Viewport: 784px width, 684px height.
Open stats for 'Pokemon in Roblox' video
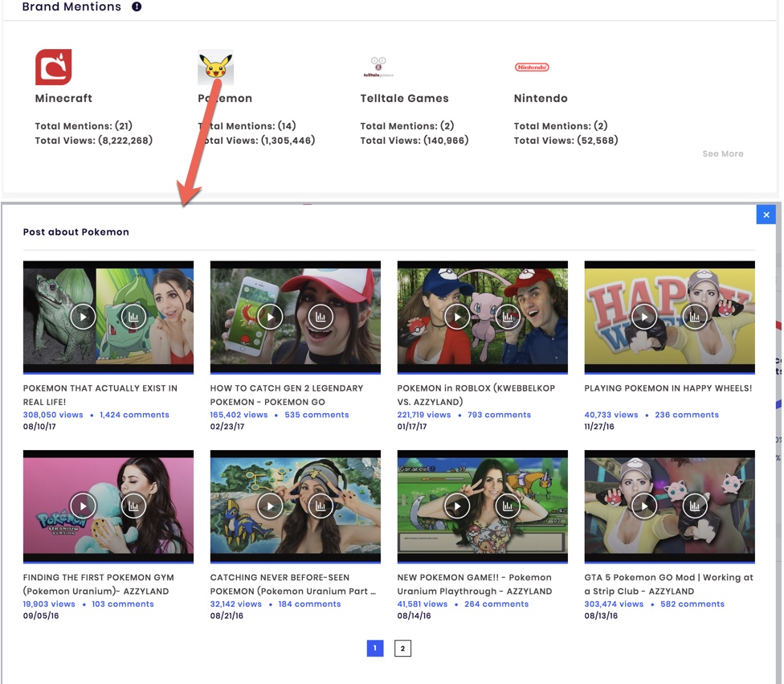508,317
